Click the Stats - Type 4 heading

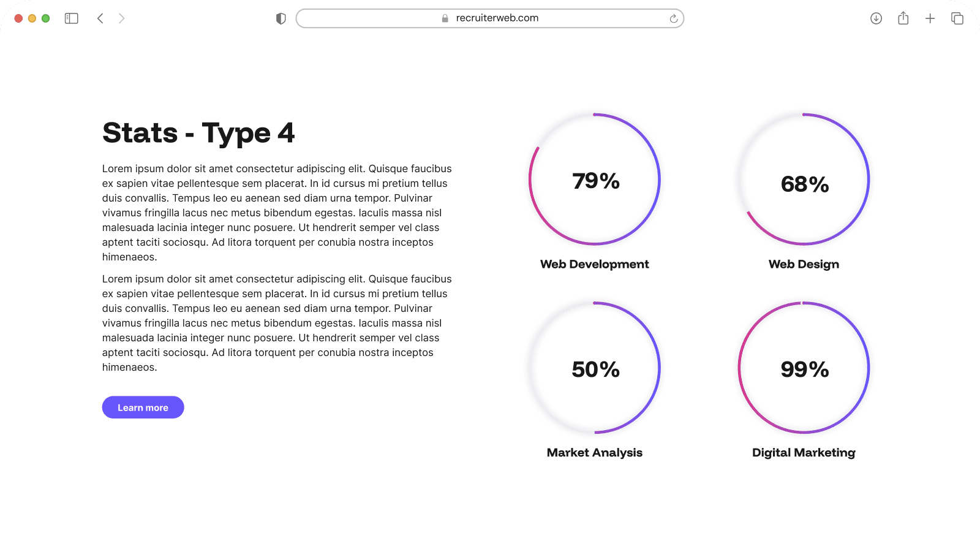pyautogui.click(x=198, y=133)
